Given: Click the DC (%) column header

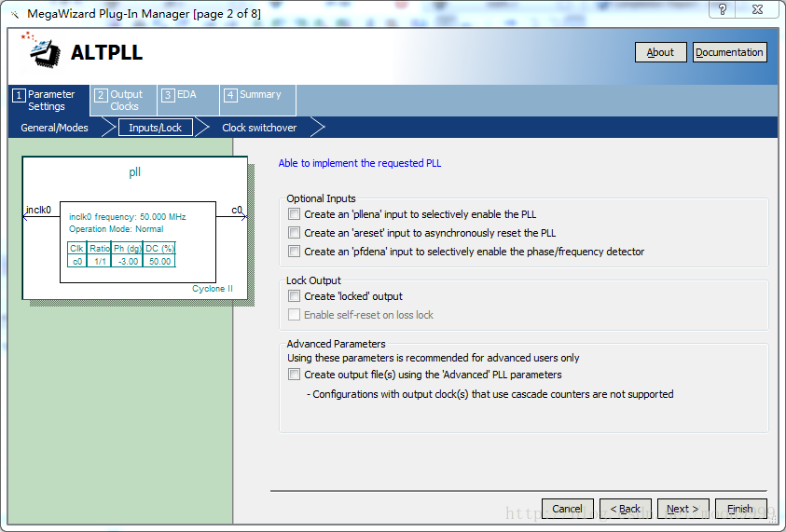Looking at the screenshot, I should [x=159, y=249].
